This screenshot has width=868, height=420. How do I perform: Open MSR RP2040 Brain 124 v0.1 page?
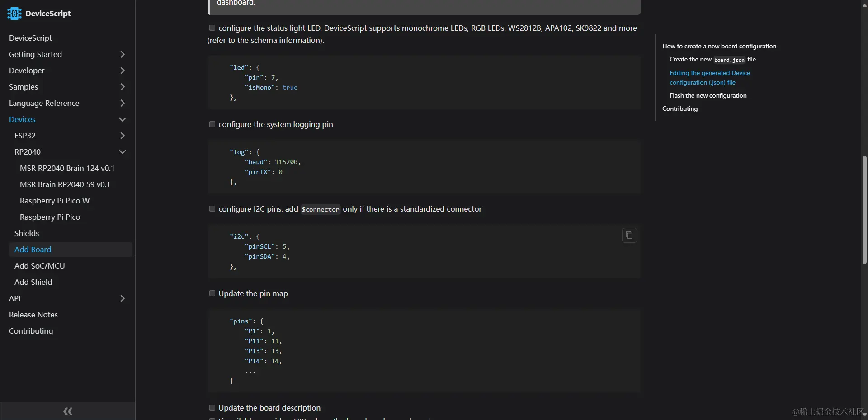pos(67,168)
